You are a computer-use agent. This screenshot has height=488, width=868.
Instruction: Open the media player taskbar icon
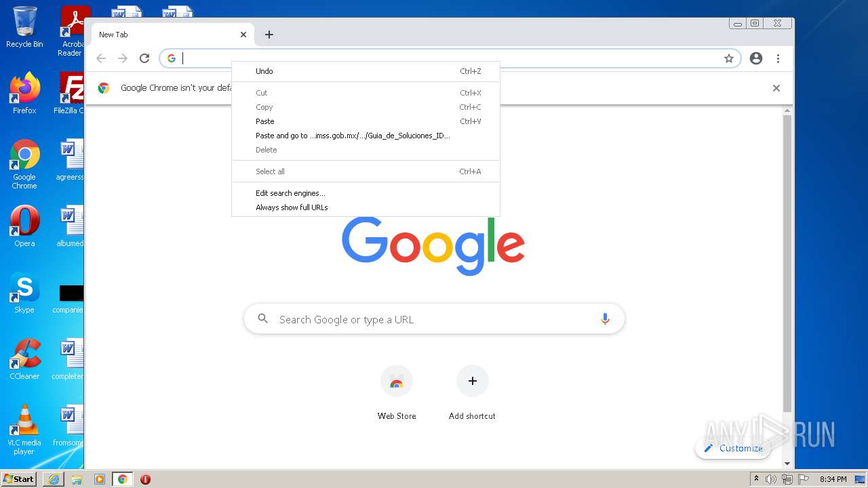100,479
